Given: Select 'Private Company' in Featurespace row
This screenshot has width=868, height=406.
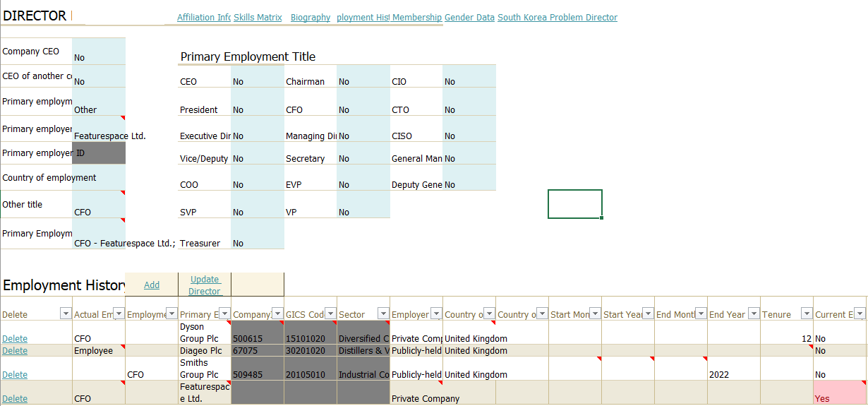Looking at the screenshot, I should pos(416,393).
